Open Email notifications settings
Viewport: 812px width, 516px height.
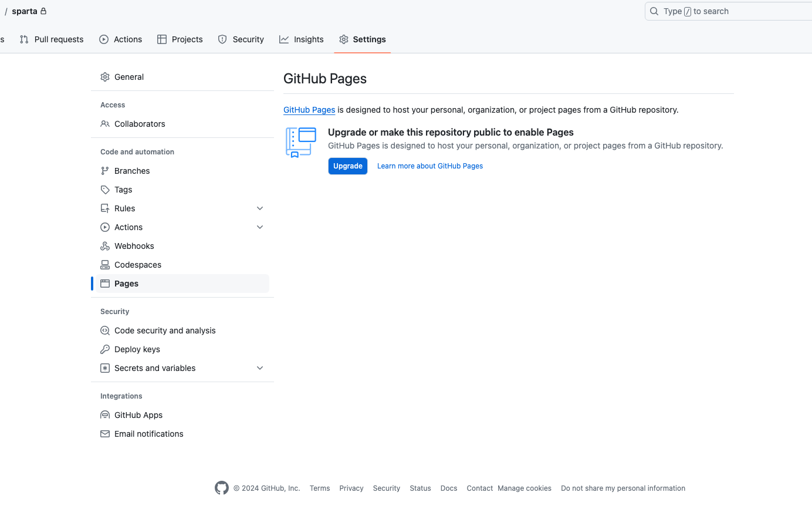click(x=182, y=434)
